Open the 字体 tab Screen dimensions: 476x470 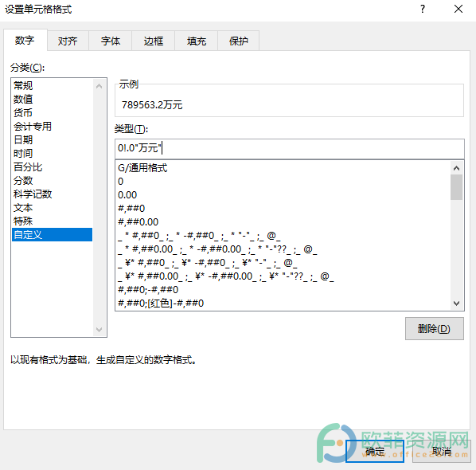[111, 41]
